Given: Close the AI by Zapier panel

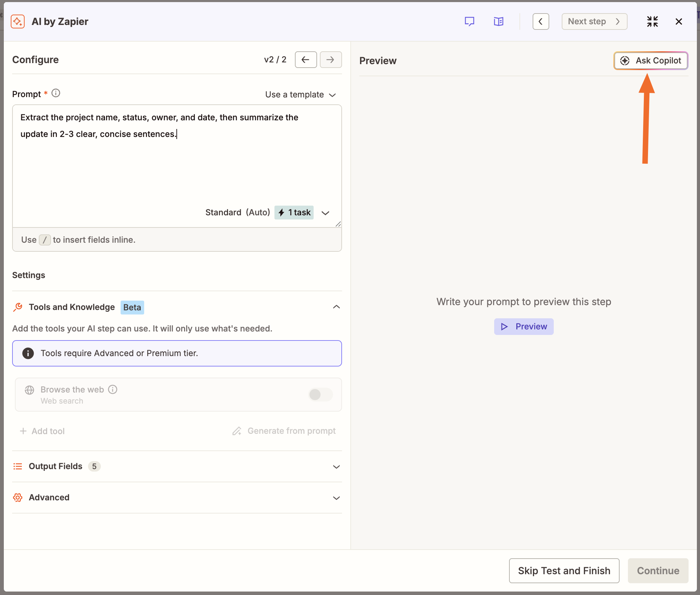Looking at the screenshot, I should (679, 21).
